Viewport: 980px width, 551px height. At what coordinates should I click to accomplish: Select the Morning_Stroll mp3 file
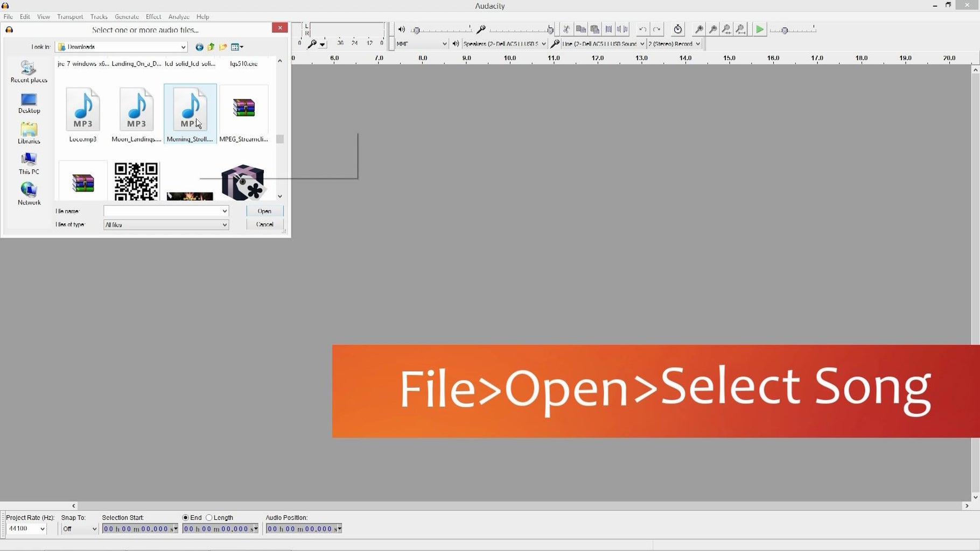[190, 114]
